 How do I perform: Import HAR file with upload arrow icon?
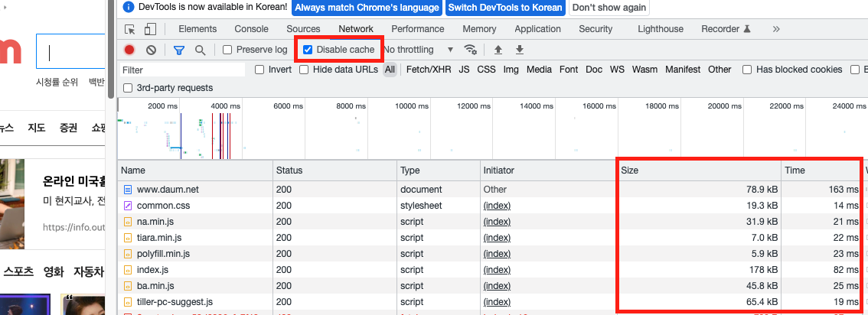coord(498,50)
